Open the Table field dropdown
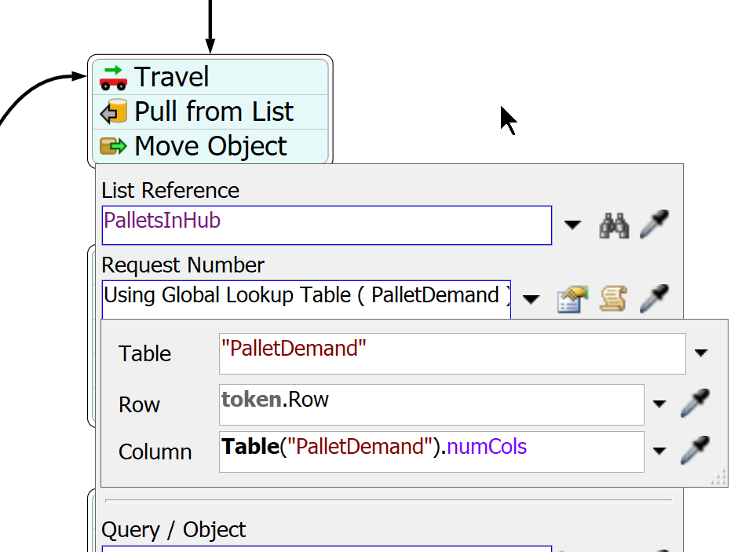The height and width of the screenshot is (552, 756). (x=701, y=353)
